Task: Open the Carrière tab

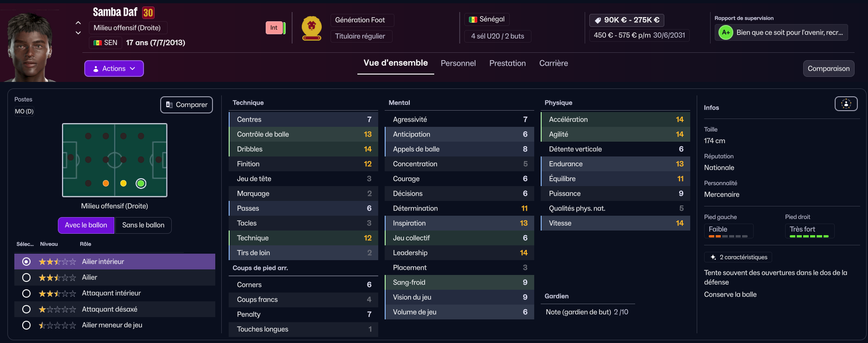Action: 553,63
